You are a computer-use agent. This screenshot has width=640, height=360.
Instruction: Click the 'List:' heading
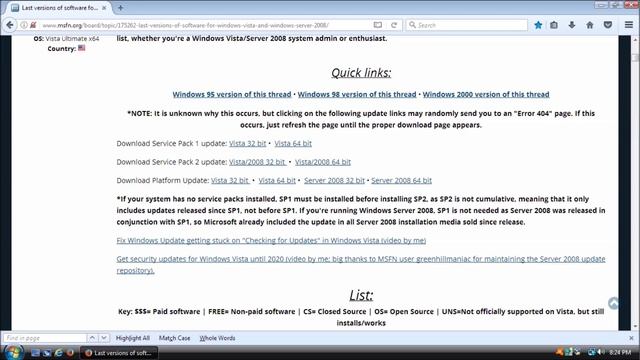click(x=361, y=295)
